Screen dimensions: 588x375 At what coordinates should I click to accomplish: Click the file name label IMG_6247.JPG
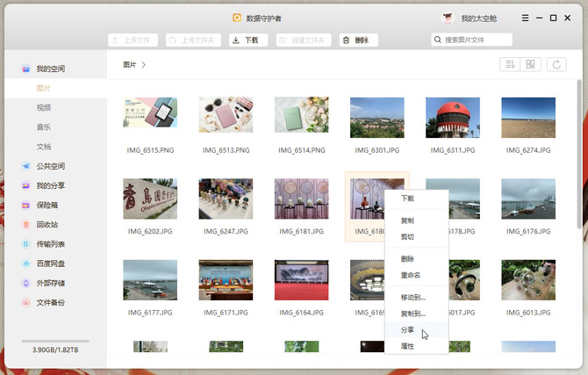tap(226, 231)
